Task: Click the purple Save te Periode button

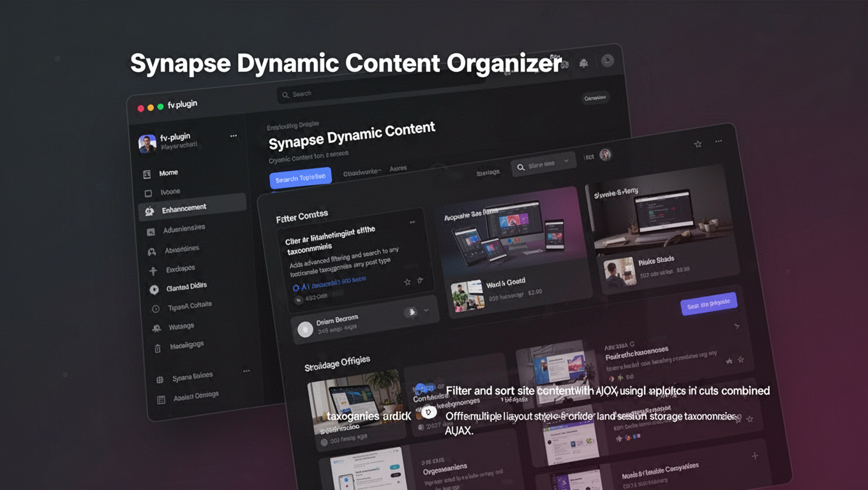Action: tap(710, 301)
